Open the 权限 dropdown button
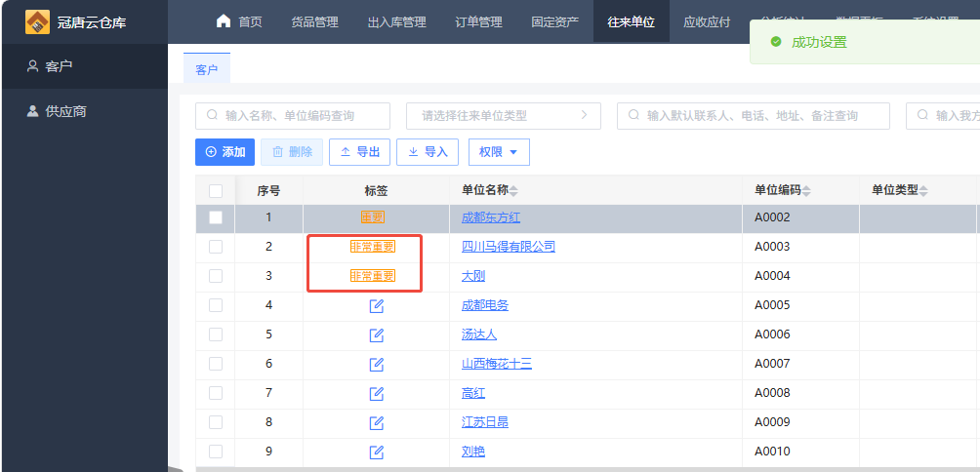This screenshot has width=980, height=472. pos(499,152)
